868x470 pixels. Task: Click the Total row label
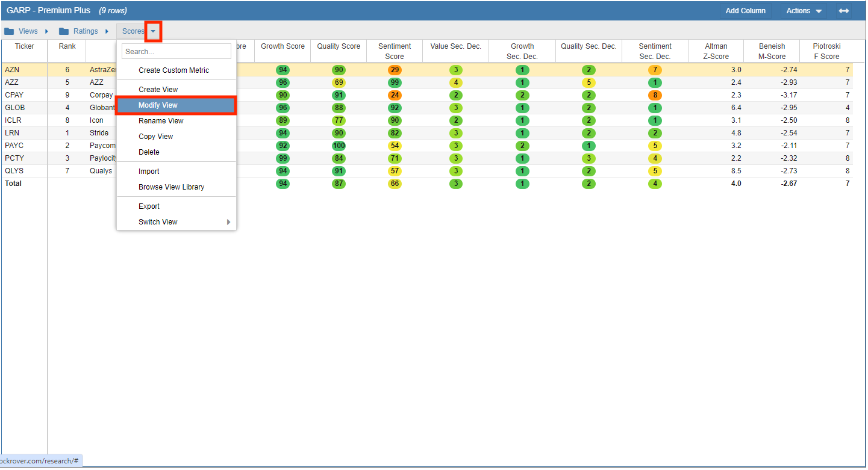[13, 184]
